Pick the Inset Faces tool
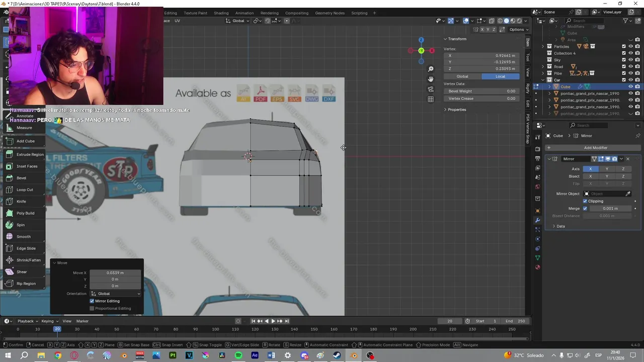This screenshot has width=644, height=362. tap(26, 166)
